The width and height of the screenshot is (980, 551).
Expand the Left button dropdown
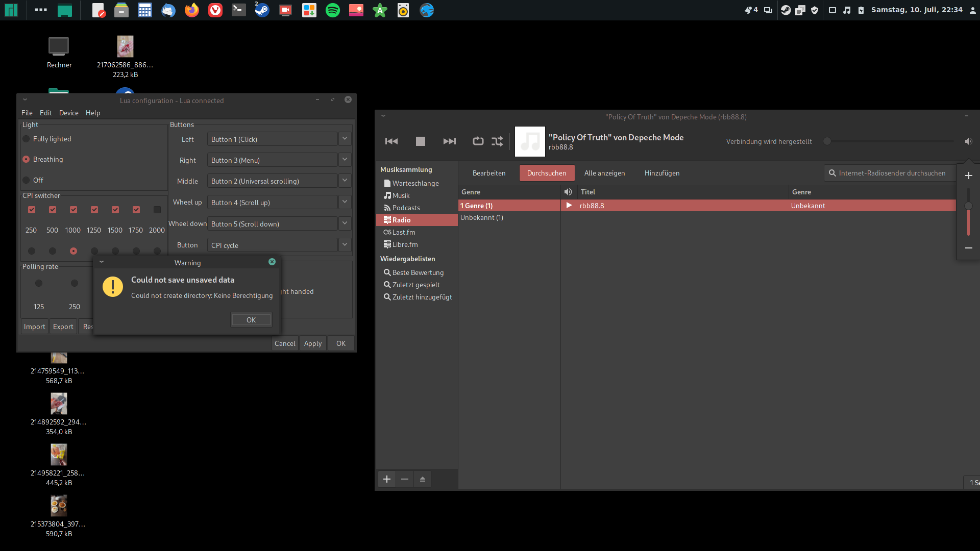tap(345, 139)
